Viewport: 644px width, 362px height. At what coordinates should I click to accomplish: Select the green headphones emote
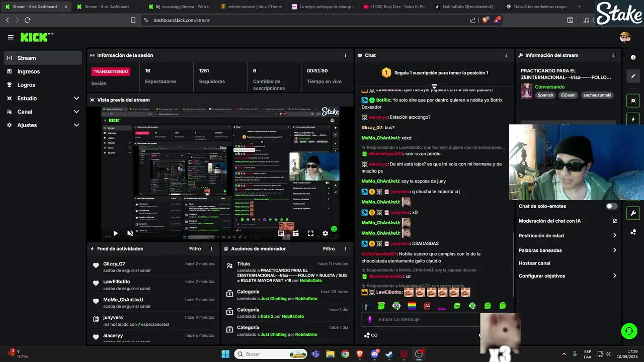[x=396, y=306]
